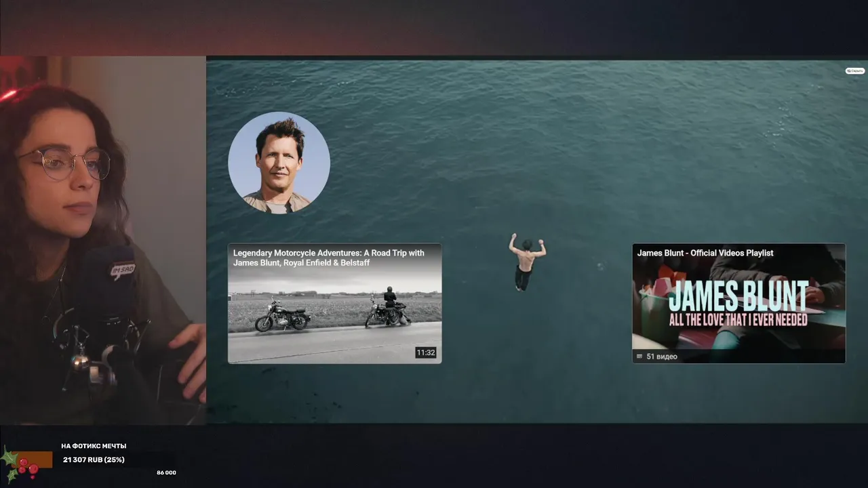Click the "Скрыть" hide end-screen button
Screen dimensions: 868x488
pos(854,70)
